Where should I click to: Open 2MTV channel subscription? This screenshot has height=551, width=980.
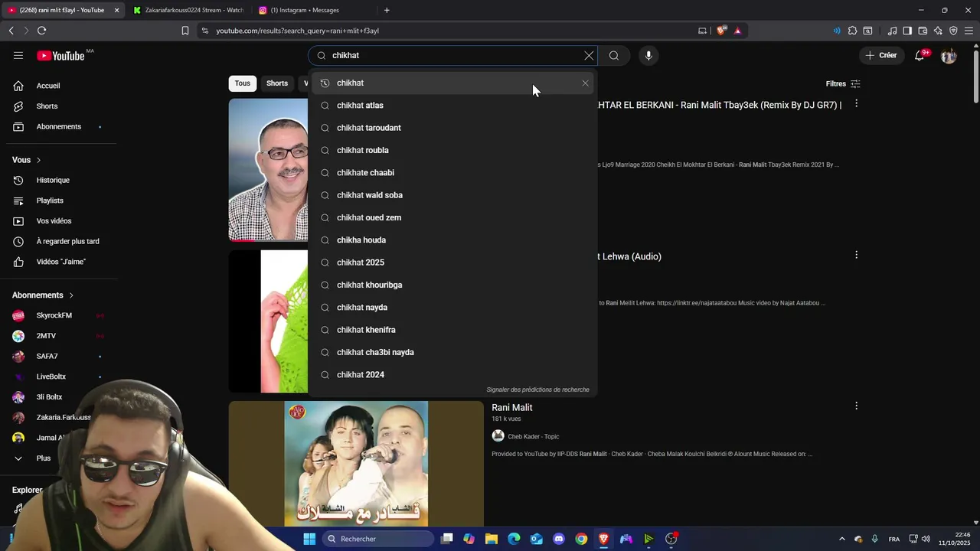pos(58,336)
